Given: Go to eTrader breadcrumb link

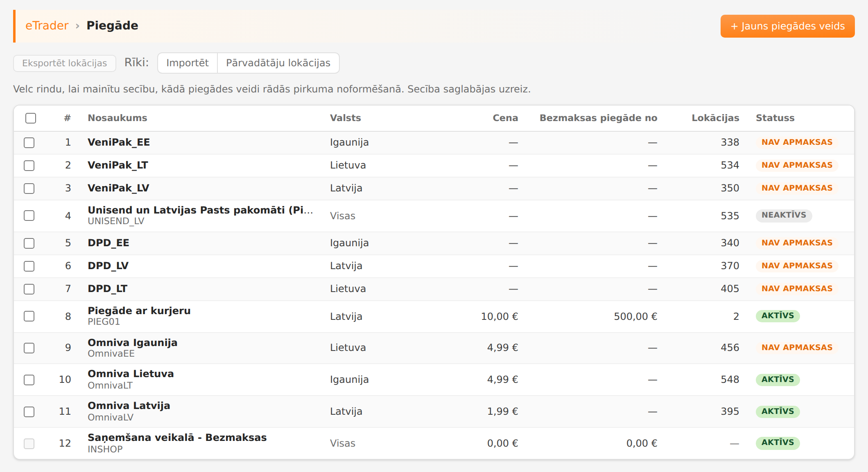Looking at the screenshot, I should (47, 26).
